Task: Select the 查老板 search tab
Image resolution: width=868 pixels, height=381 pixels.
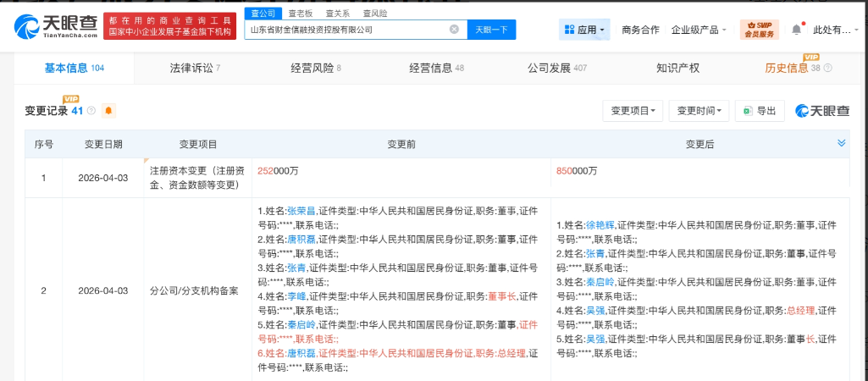Action: [301, 13]
